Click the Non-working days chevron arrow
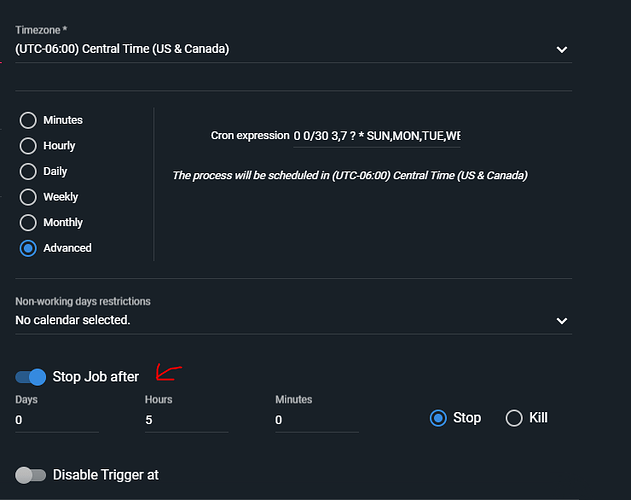The width and height of the screenshot is (631, 500). pos(562,321)
